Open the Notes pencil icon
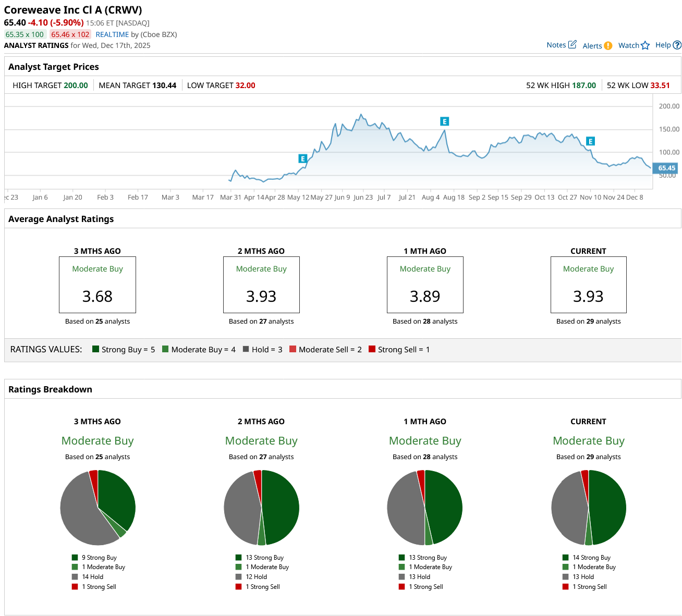This screenshot has width=682, height=616. click(x=572, y=45)
